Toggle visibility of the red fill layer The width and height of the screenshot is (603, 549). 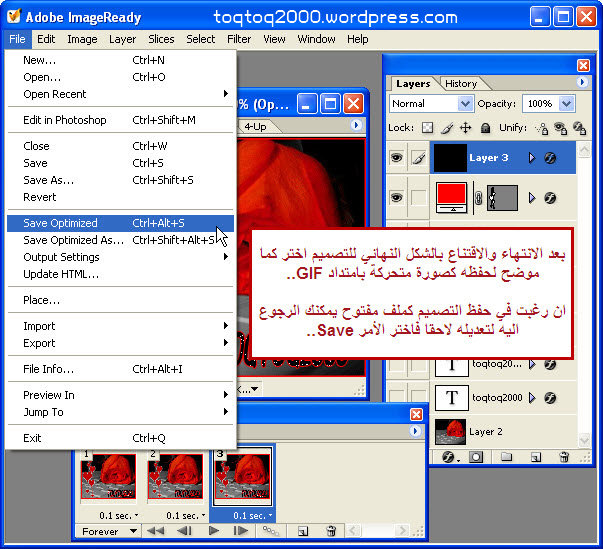point(396,197)
